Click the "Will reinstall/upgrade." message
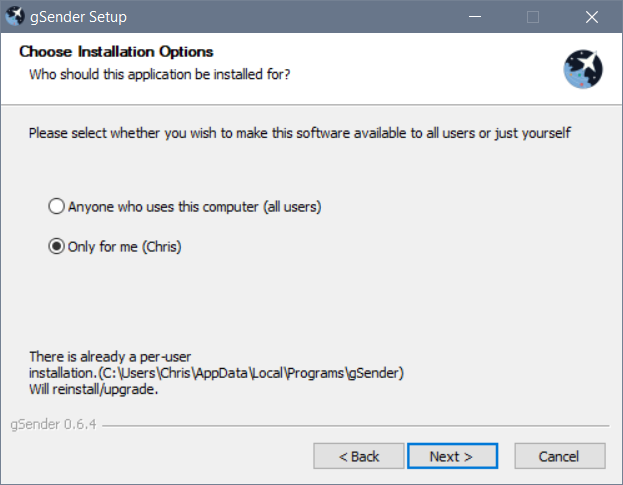This screenshot has height=485, width=623. 93,389
